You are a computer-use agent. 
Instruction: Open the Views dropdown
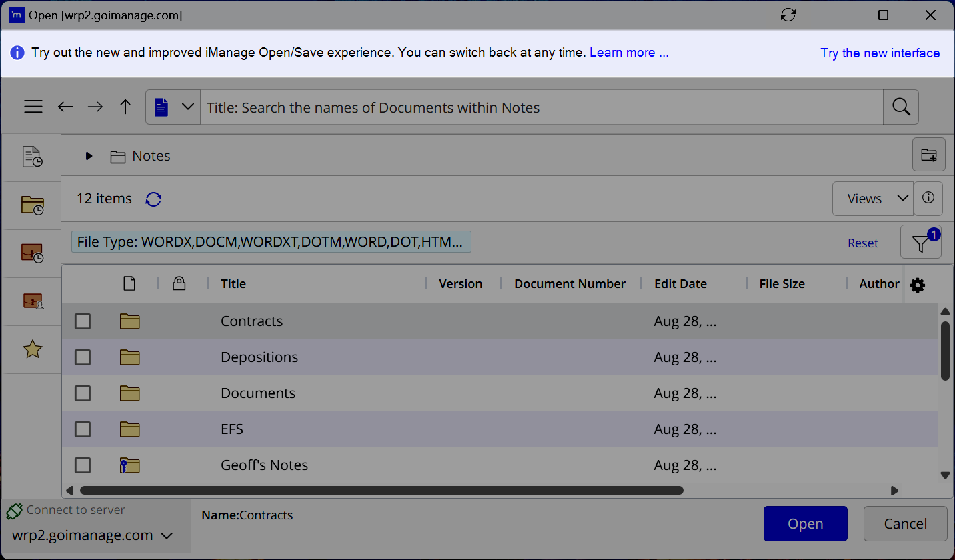pyautogui.click(x=872, y=198)
